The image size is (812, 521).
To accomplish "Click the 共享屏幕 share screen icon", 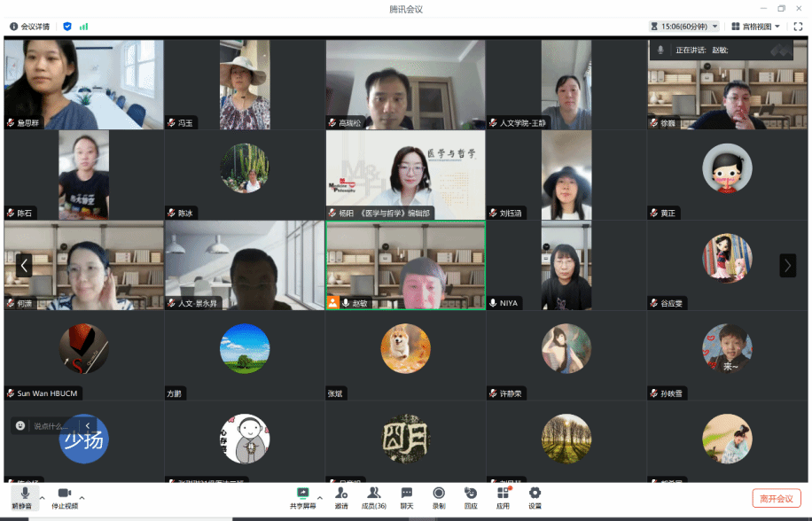I will point(302,496).
